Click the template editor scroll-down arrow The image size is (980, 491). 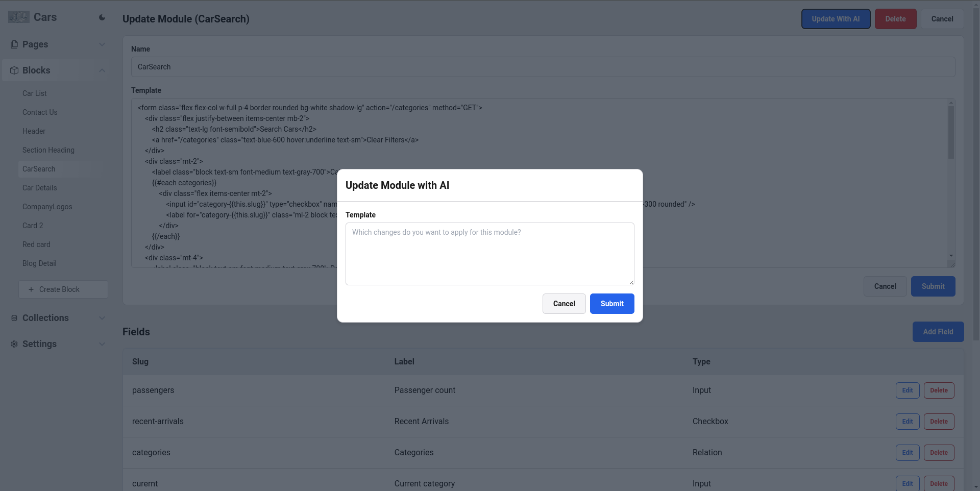point(951,256)
